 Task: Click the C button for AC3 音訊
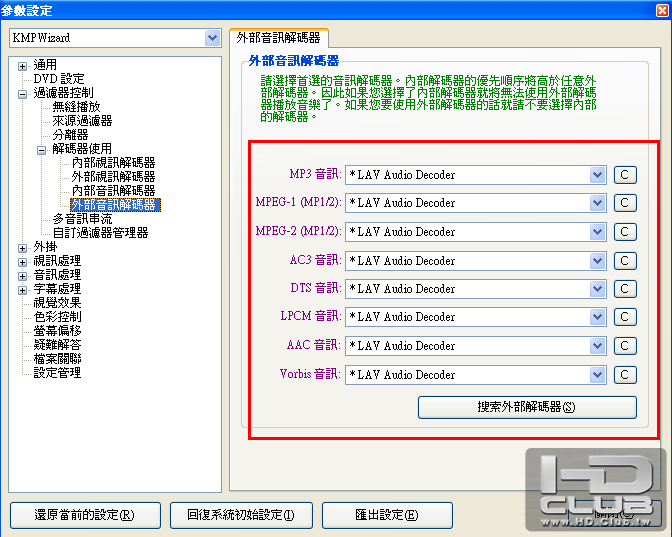[x=625, y=261]
